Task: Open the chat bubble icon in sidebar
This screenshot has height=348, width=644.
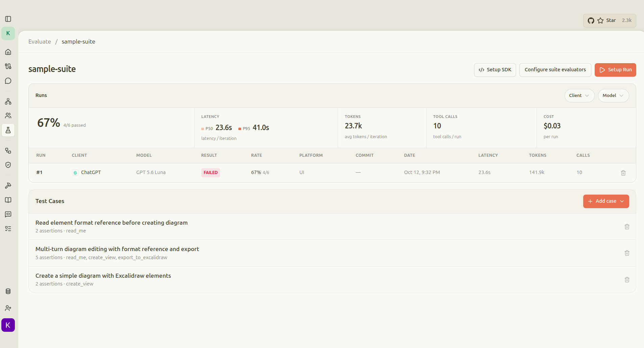Action: point(8,81)
